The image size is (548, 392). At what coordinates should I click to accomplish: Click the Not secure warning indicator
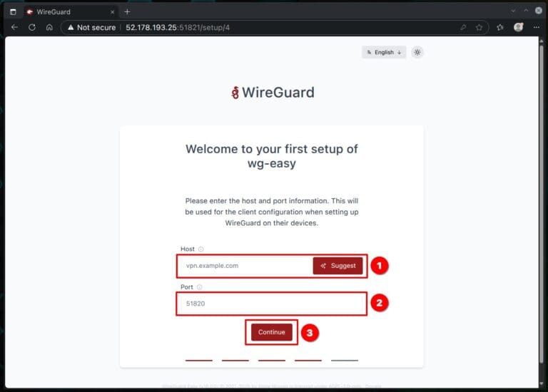point(91,27)
